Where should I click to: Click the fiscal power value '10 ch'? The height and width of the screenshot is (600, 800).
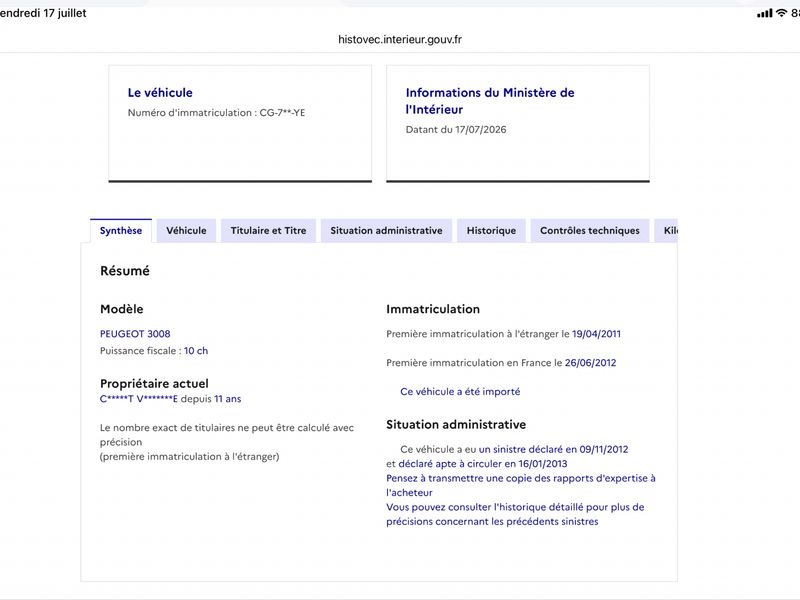(x=196, y=351)
